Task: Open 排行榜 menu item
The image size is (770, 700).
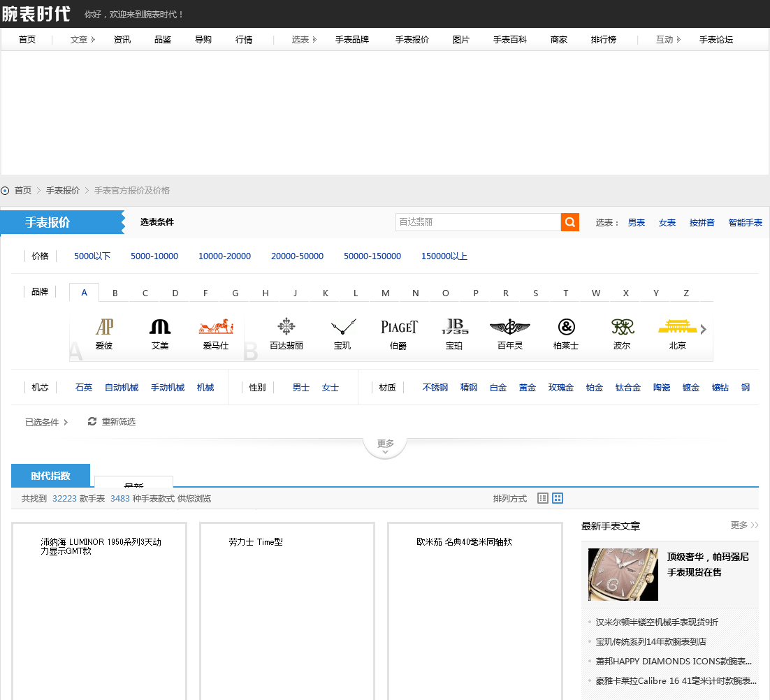Action: (604, 39)
